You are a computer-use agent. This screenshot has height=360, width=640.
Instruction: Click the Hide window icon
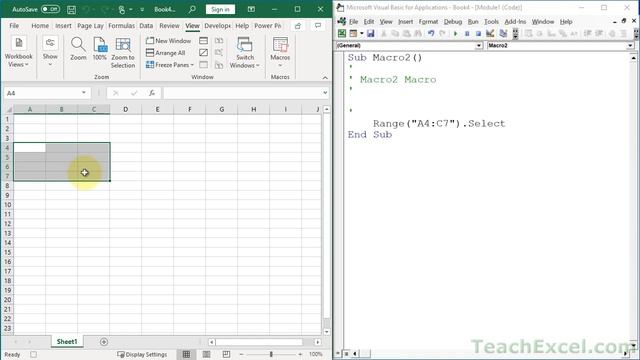tap(203, 53)
